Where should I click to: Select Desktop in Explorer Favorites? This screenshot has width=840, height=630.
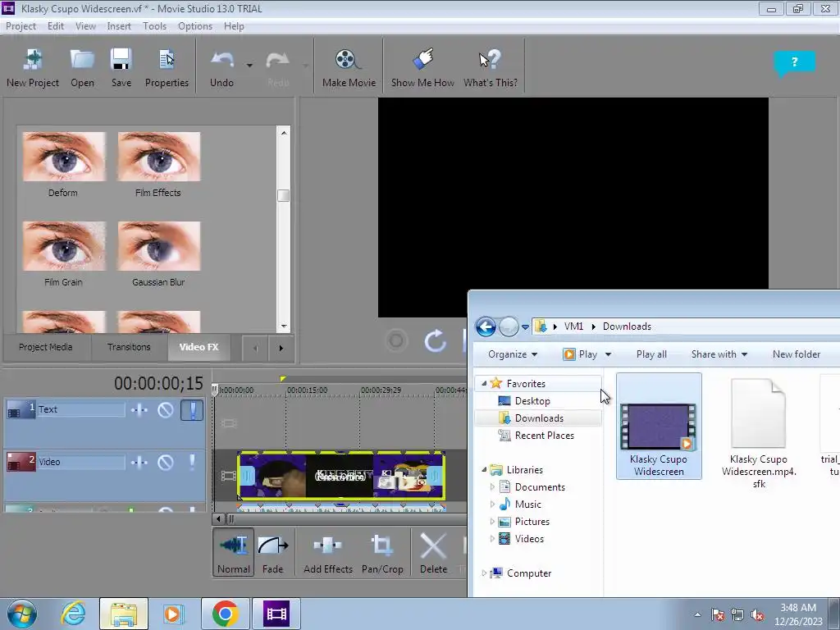(532, 400)
